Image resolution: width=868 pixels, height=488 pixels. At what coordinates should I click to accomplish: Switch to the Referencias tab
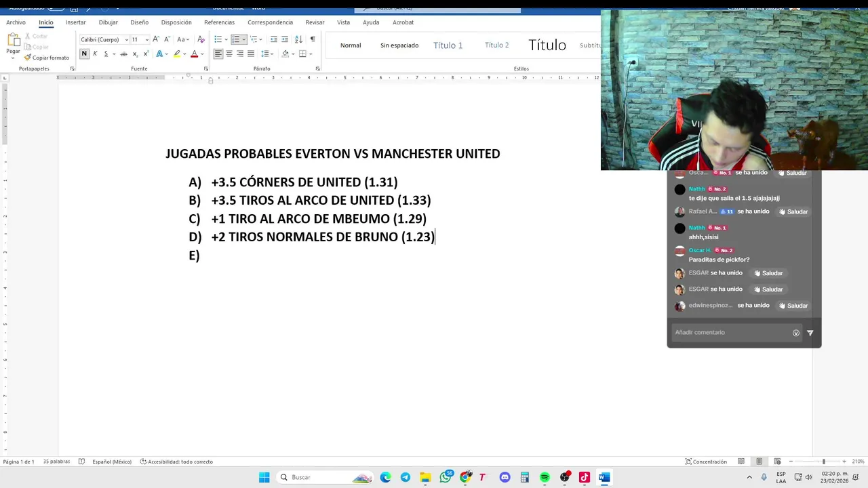[219, 22]
